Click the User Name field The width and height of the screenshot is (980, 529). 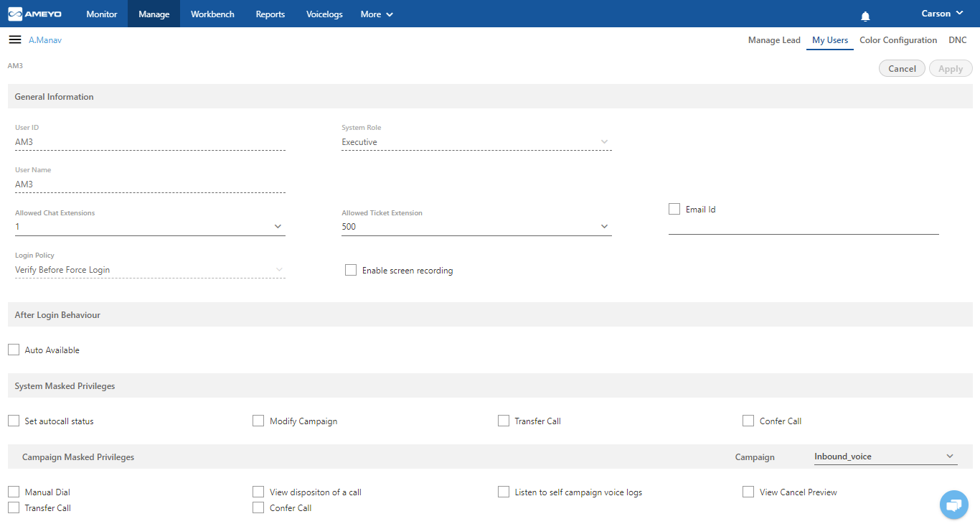point(150,184)
